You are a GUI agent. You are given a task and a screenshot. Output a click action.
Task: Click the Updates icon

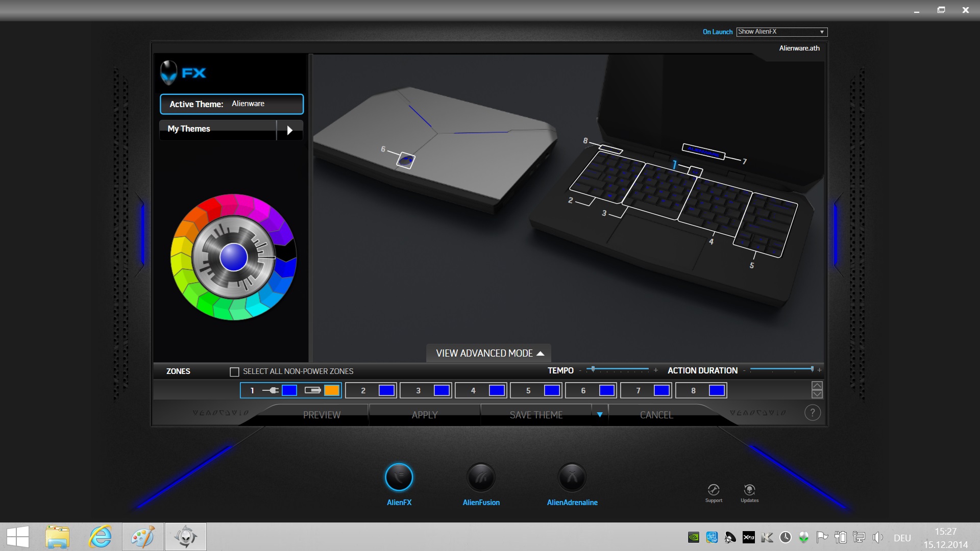click(749, 490)
